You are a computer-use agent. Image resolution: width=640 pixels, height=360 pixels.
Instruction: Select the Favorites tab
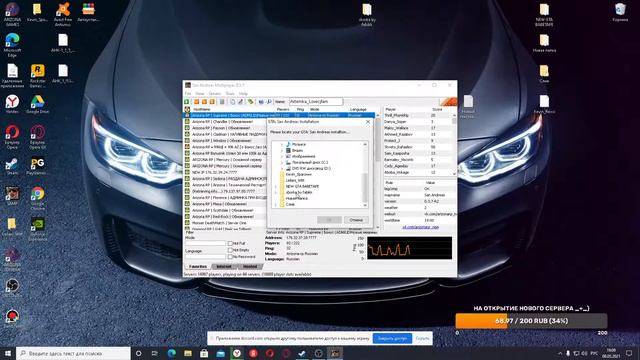pyautogui.click(x=198, y=267)
